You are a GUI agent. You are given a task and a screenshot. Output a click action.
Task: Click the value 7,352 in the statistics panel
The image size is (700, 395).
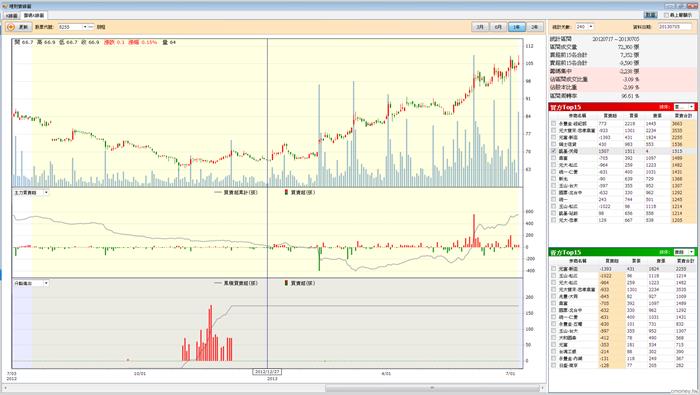click(x=627, y=55)
